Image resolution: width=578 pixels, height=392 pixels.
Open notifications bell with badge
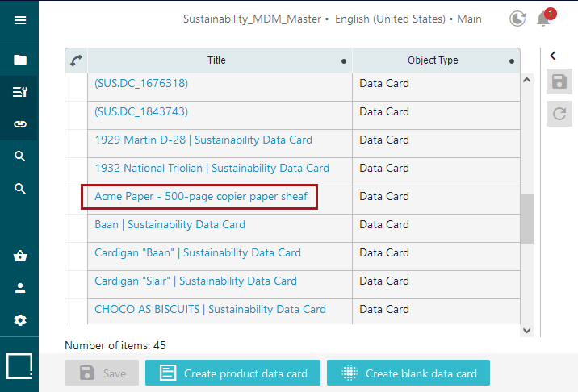544,19
